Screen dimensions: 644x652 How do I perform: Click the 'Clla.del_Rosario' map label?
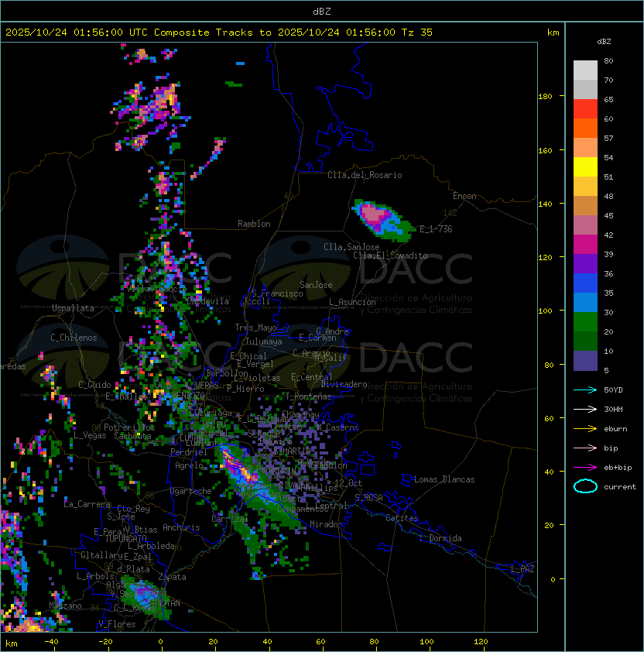(365, 175)
